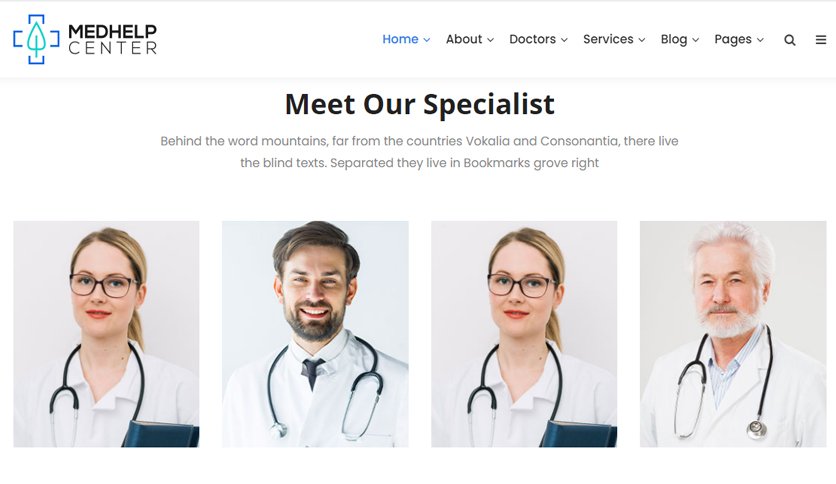Select the third specialist photo with glasses
Screen dimensions: 836x484
pyautogui.click(x=524, y=334)
